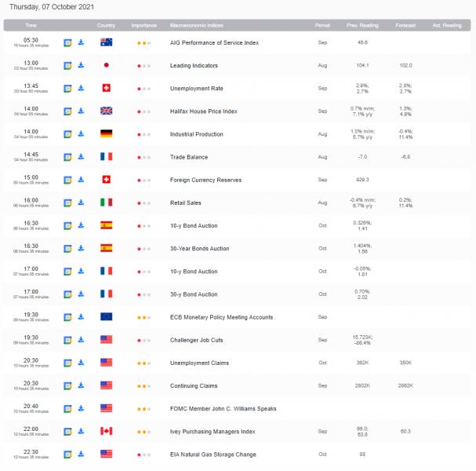Download the EIA Natural Gas Storage Change event
Image resolution: width=476 pixels, height=471 pixels.
click(81, 454)
